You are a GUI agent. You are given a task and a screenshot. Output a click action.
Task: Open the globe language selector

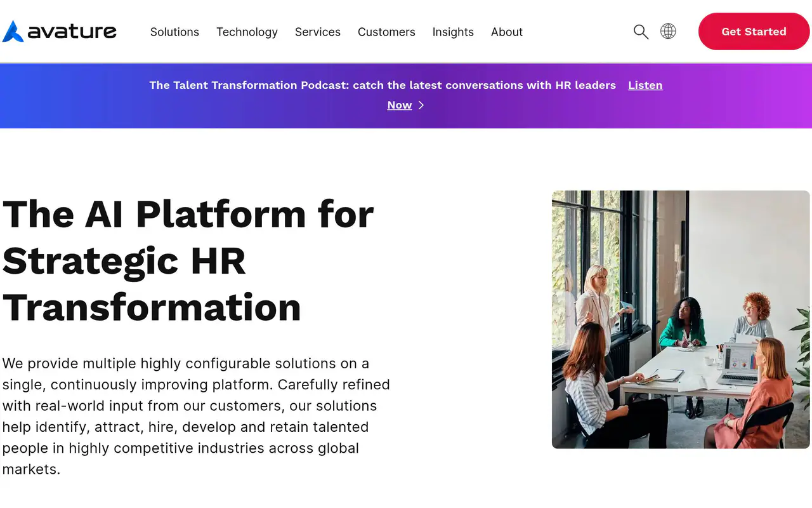[x=668, y=31]
